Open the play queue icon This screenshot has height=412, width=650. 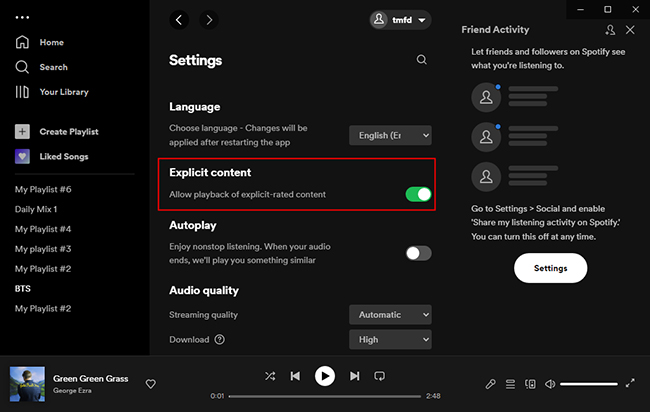coord(510,384)
